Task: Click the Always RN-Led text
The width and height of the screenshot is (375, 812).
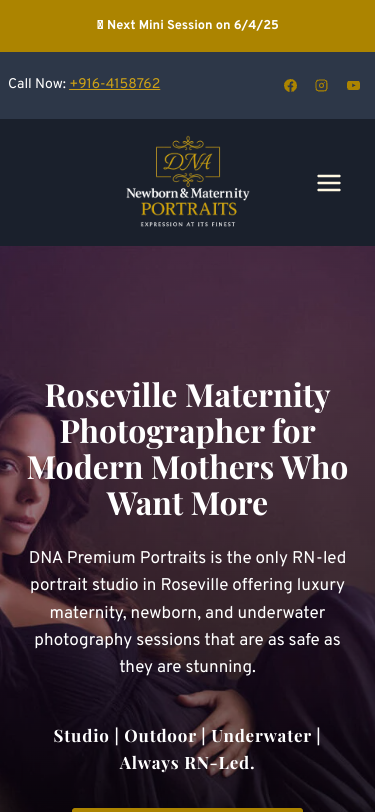Action: coord(187,763)
